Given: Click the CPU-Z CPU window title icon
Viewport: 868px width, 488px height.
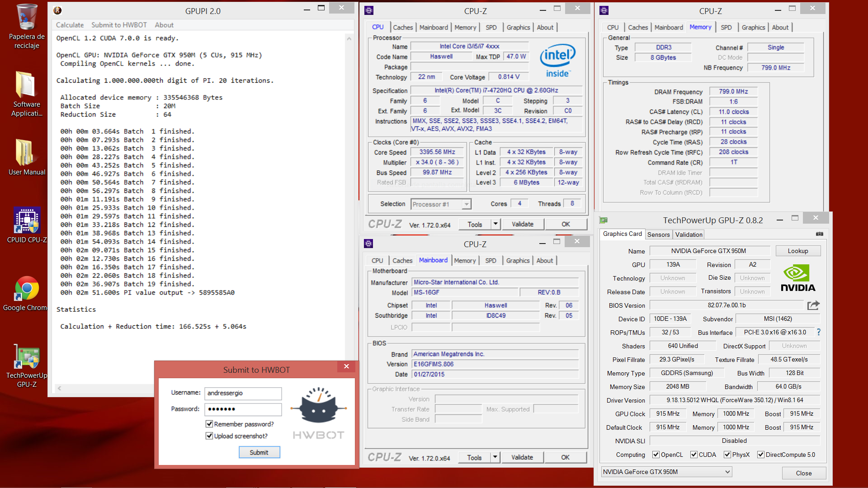Looking at the screenshot, I should coord(369,10).
